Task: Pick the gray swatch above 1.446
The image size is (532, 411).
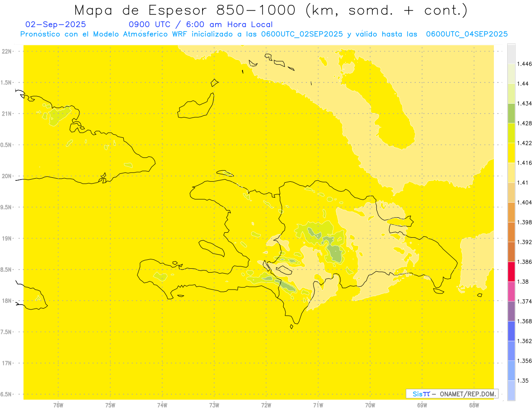Action: 511,54
